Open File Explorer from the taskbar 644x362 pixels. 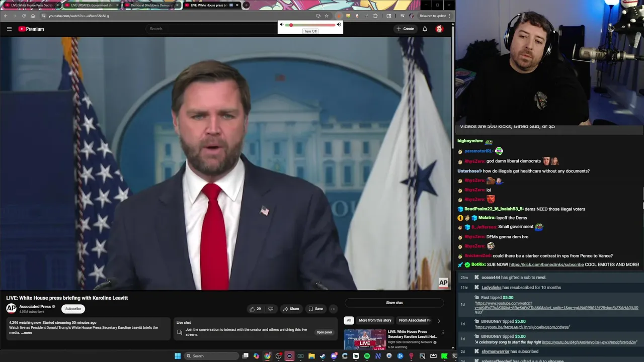(x=311, y=356)
